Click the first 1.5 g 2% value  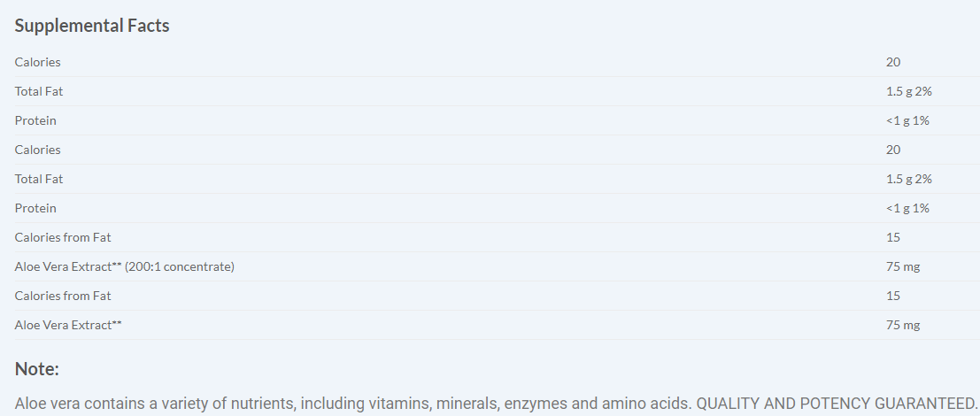tap(909, 91)
